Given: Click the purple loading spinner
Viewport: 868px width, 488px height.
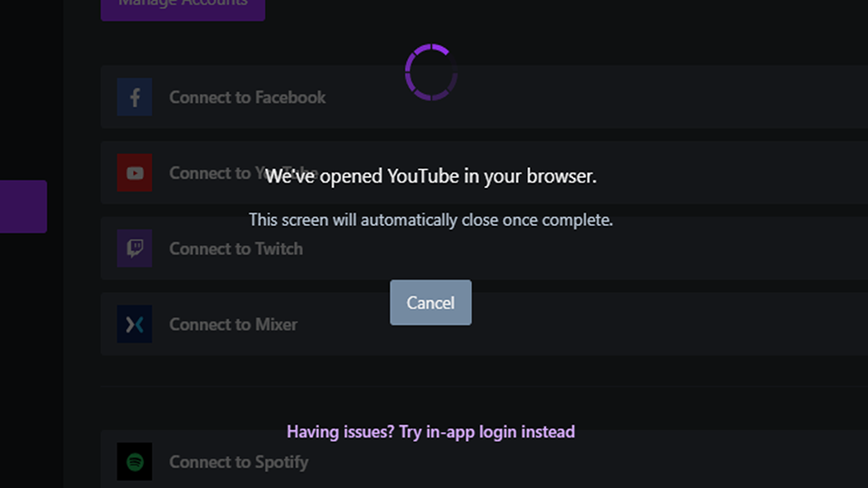Looking at the screenshot, I should [x=431, y=72].
